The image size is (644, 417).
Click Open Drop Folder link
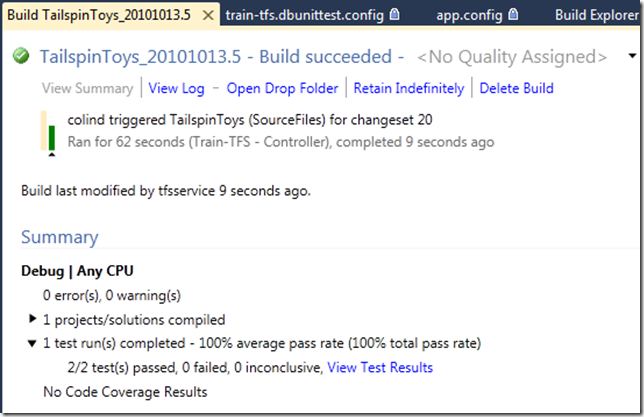(283, 88)
